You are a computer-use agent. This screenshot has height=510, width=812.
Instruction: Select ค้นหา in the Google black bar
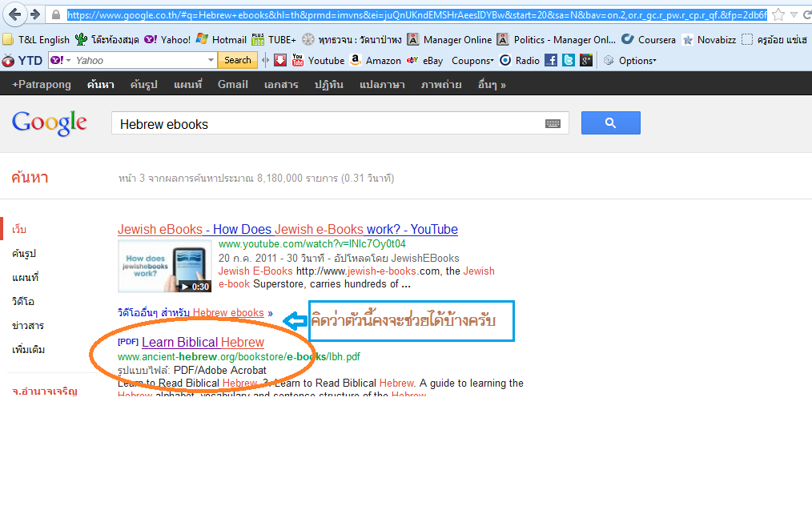[100, 84]
